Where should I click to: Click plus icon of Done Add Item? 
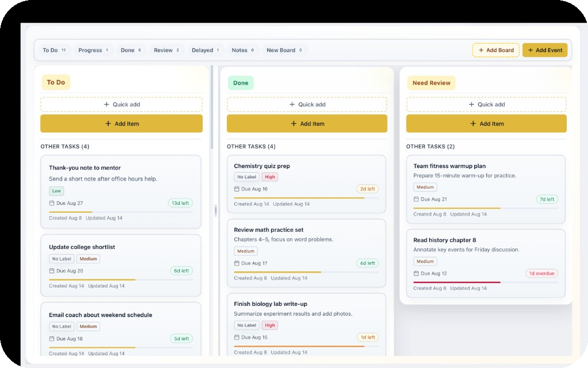point(293,124)
